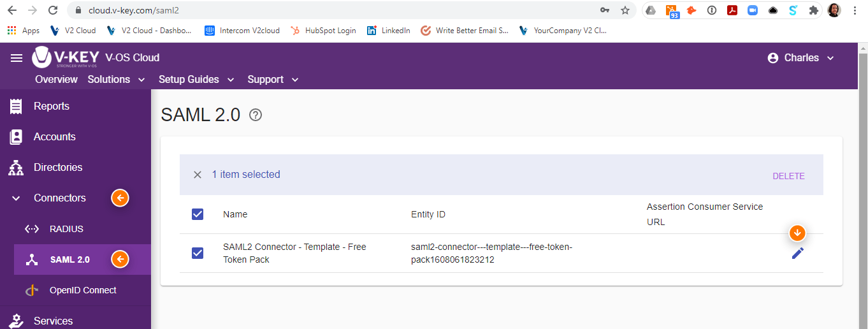
Task: Bookmark this page with the star
Action: pos(625,10)
